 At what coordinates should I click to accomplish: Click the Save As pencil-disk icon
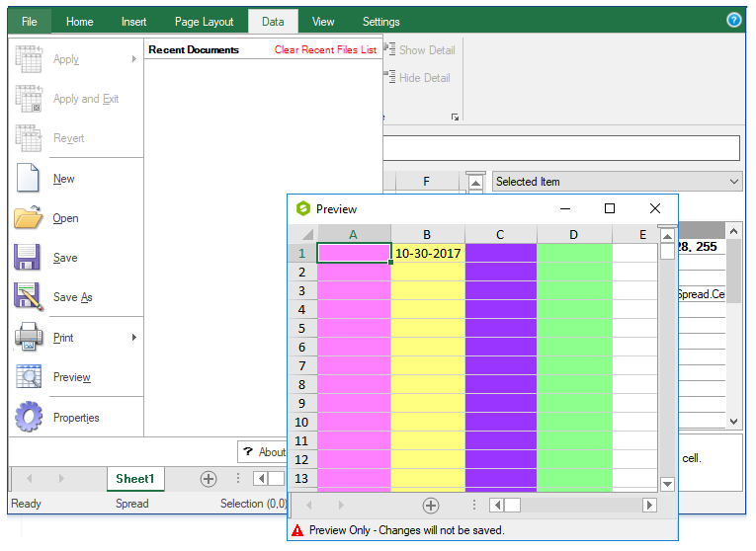(x=29, y=296)
